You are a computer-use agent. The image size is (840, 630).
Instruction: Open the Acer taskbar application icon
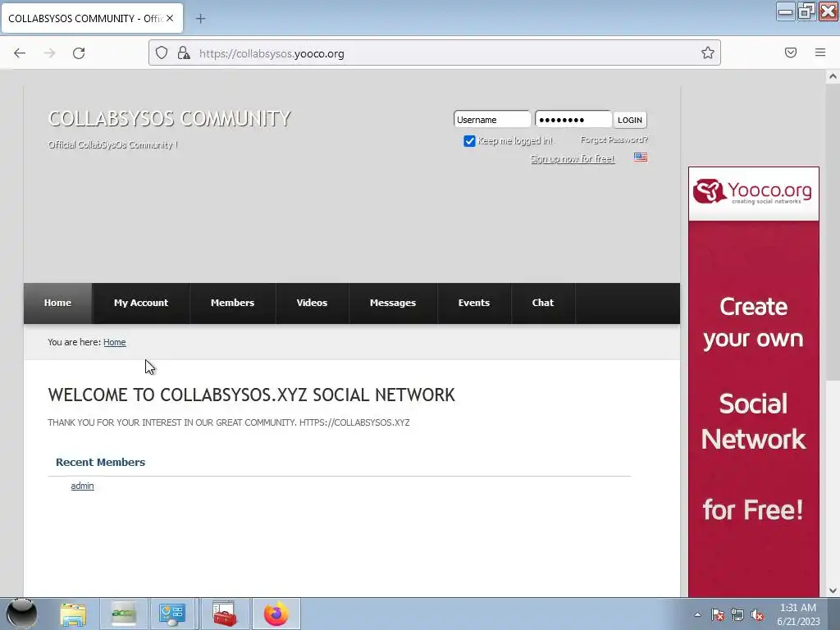124,614
